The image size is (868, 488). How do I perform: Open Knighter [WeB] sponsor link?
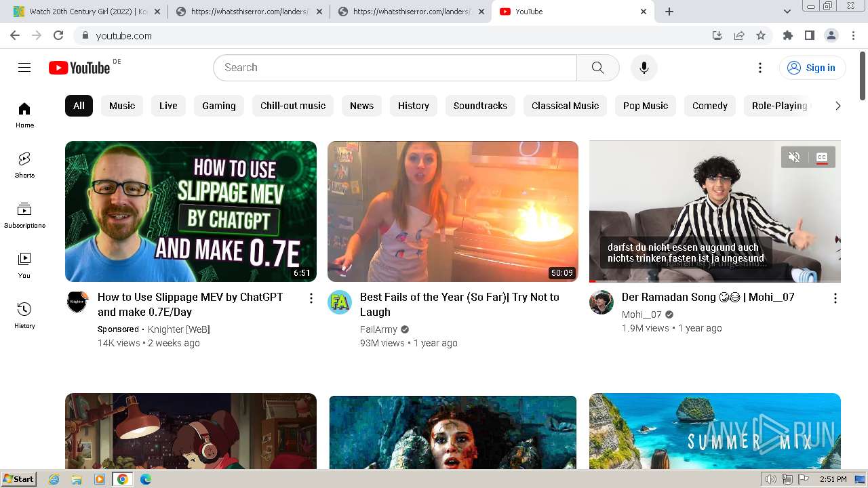pos(179,329)
